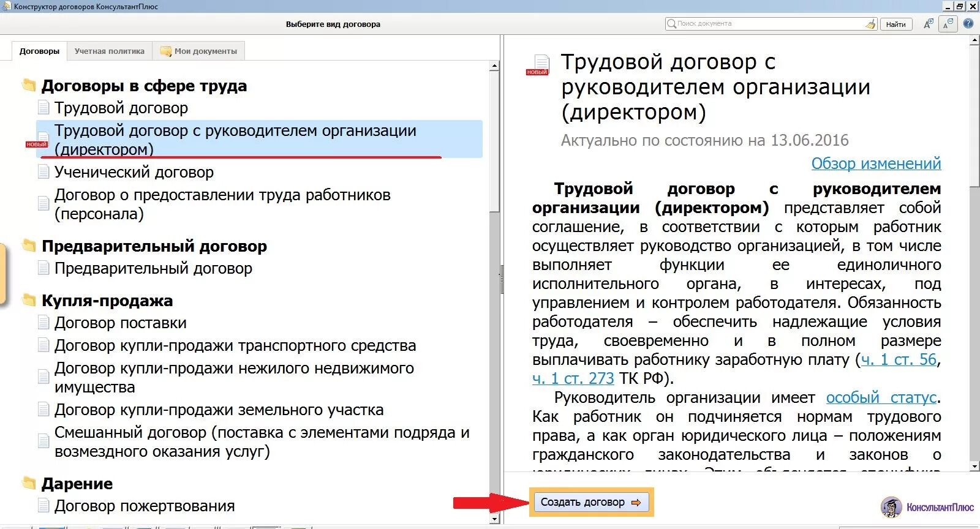Click document icon beside Договор купли-продажи транспортного средства
Image resolution: width=980 pixels, height=529 pixels.
click(x=43, y=345)
